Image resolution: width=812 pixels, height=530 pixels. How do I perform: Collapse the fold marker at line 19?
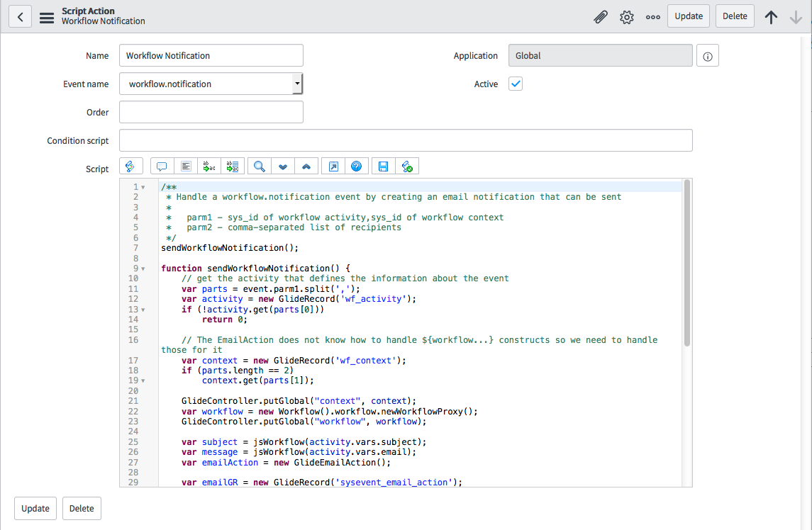143,381
